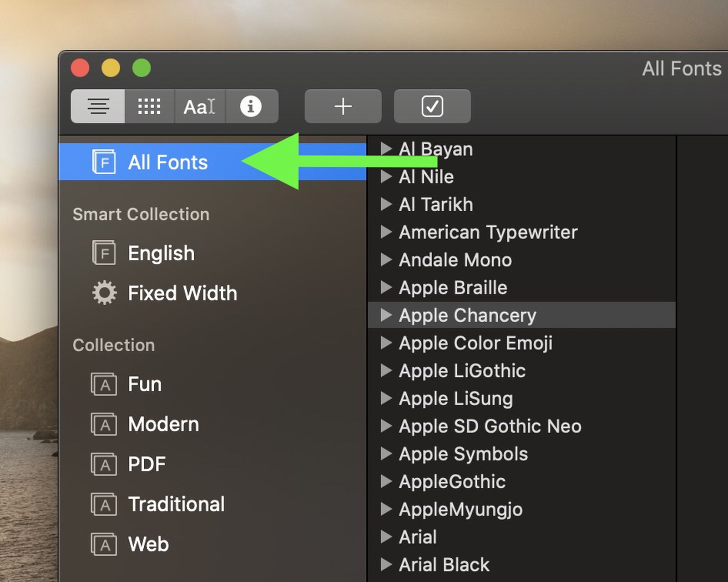Expand the American Typewriter font family

[x=386, y=232]
